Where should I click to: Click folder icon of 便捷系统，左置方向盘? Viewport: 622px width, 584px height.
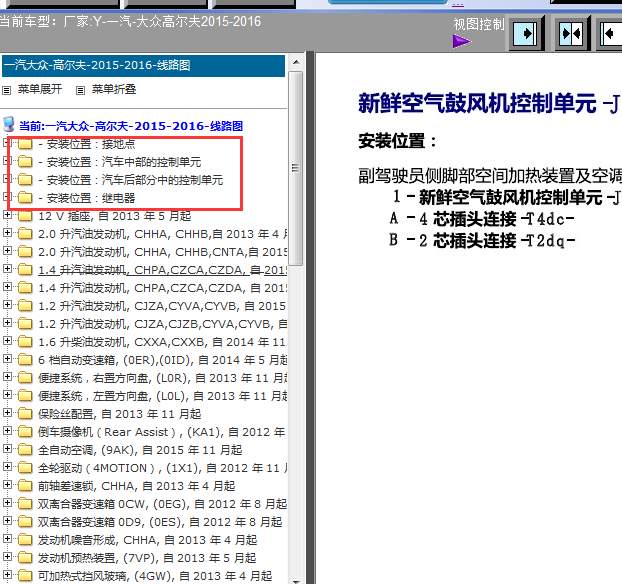(x=25, y=396)
